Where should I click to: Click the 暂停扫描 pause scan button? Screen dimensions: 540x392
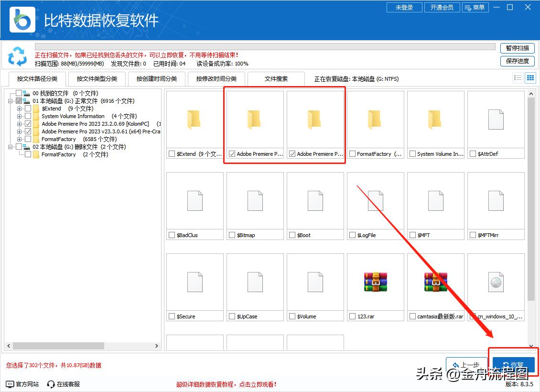pyautogui.click(x=517, y=48)
